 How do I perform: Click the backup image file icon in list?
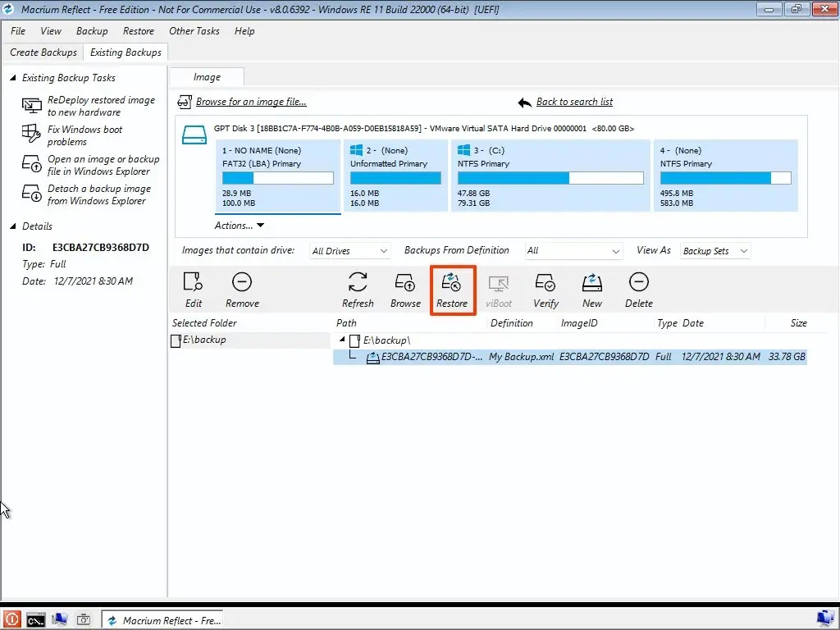pyautogui.click(x=373, y=358)
